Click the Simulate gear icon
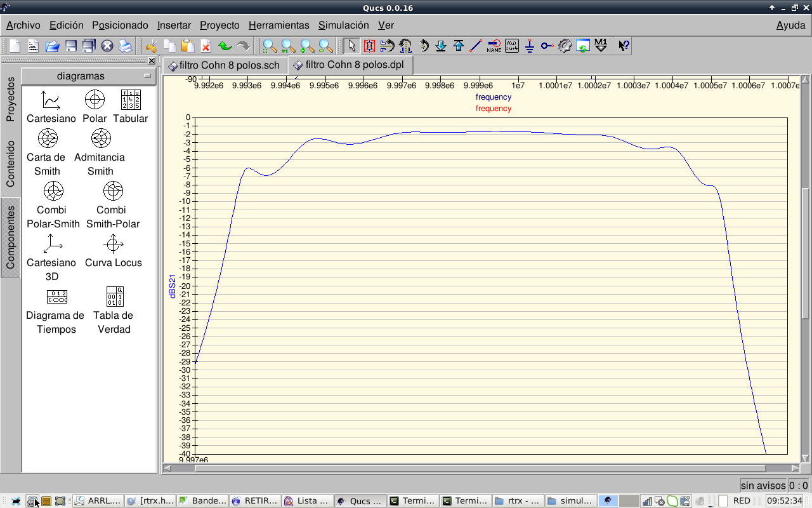Image resolution: width=812 pixels, height=508 pixels. pyautogui.click(x=565, y=46)
